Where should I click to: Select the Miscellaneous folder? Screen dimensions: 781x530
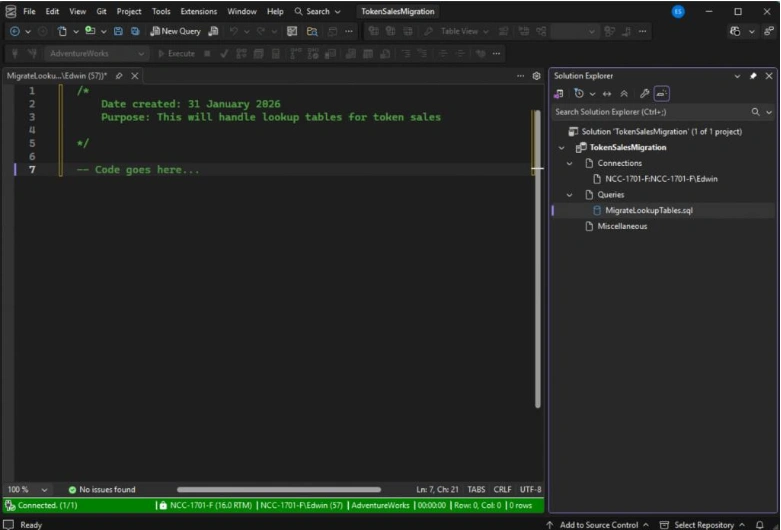pos(622,226)
